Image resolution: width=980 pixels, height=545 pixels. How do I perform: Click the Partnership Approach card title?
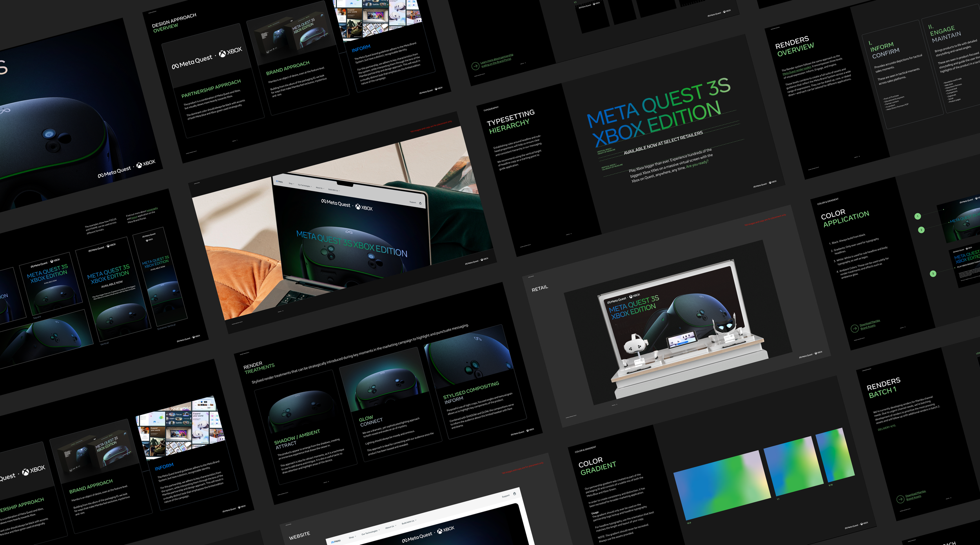click(211, 88)
